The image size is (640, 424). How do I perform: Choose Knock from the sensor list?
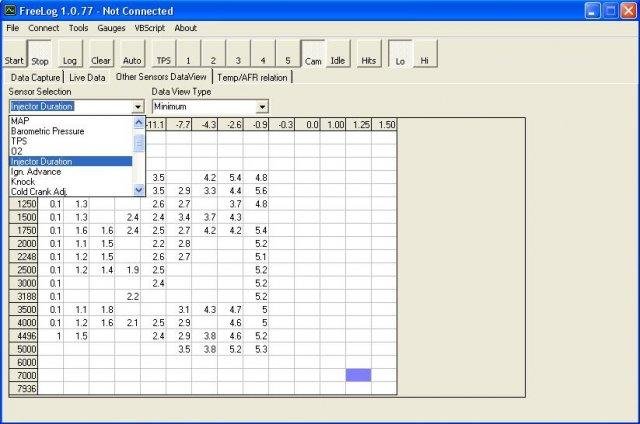(x=71, y=182)
